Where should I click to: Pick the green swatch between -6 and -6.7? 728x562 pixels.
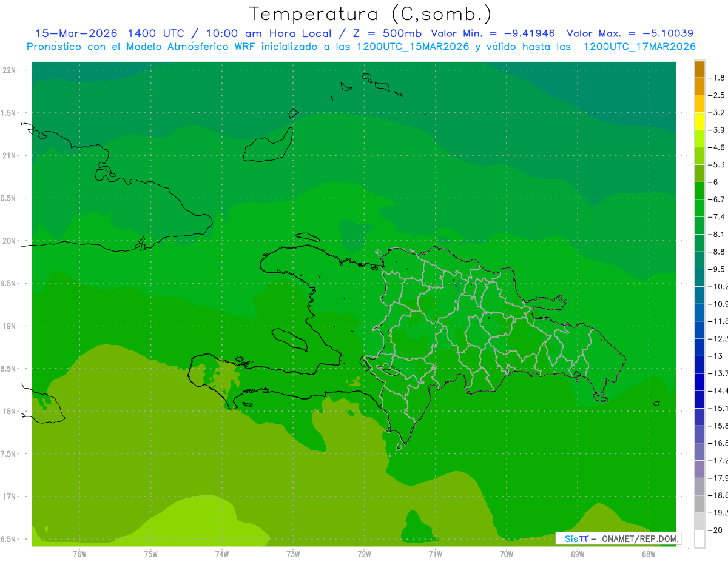coord(699,191)
